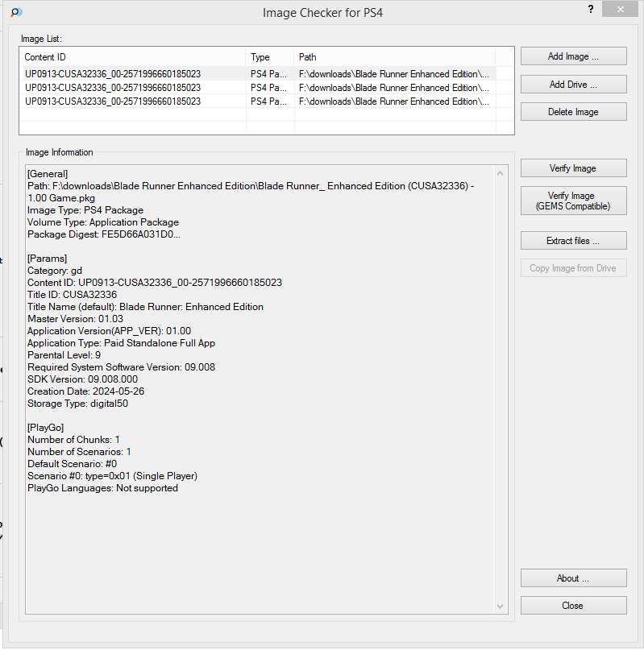Click the 'Title ID: CUSA32336' line
The height and width of the screenshot is (650, 644).
[72, 294]
